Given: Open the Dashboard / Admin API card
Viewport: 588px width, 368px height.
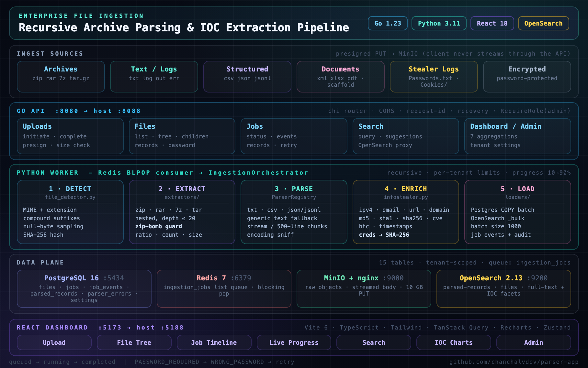Looking at the screenshot, I should 518,136.
